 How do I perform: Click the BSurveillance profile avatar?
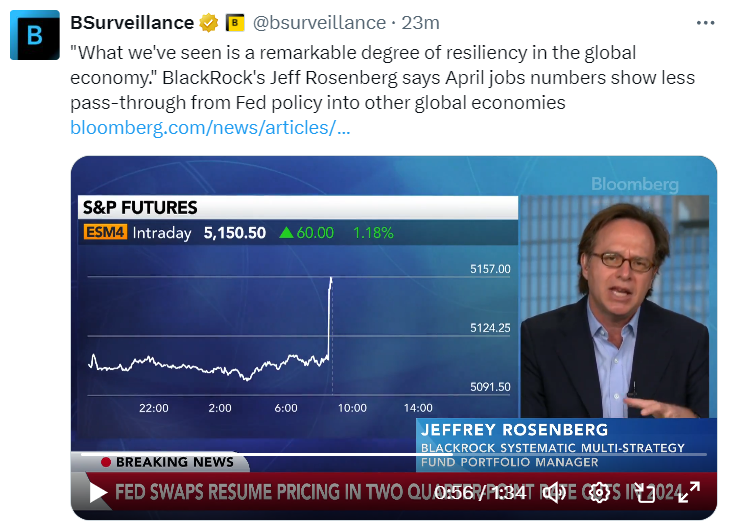[35, 35]
